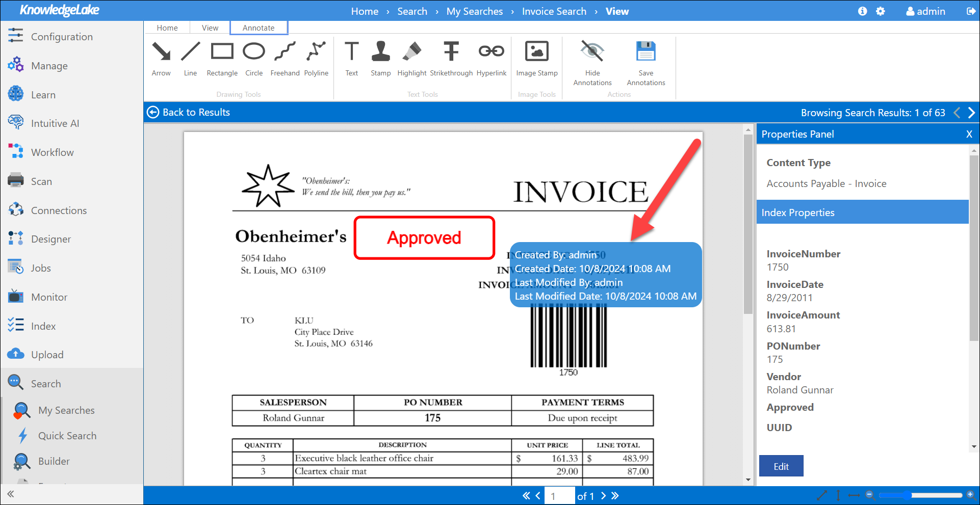Activate the Highlight tool
Screen dimensions: 980x505
click(x=412, y=59)
